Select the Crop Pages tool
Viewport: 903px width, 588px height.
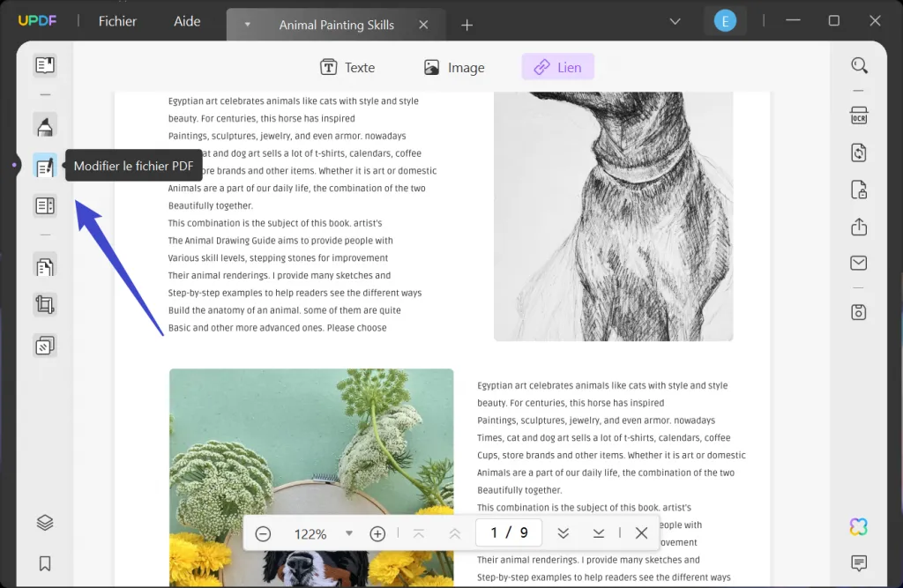pos(45,304)
